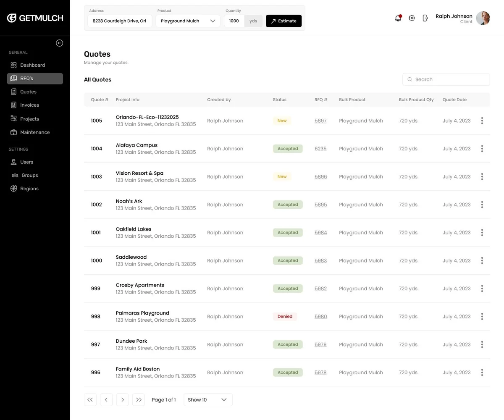Open row actions menu for quote 999
The width and height of the screenshot is (504, 420).
482,289
